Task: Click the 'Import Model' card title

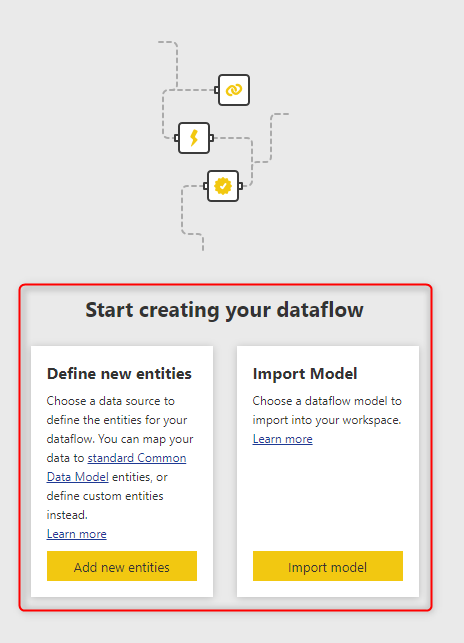Action: point(305,374)
